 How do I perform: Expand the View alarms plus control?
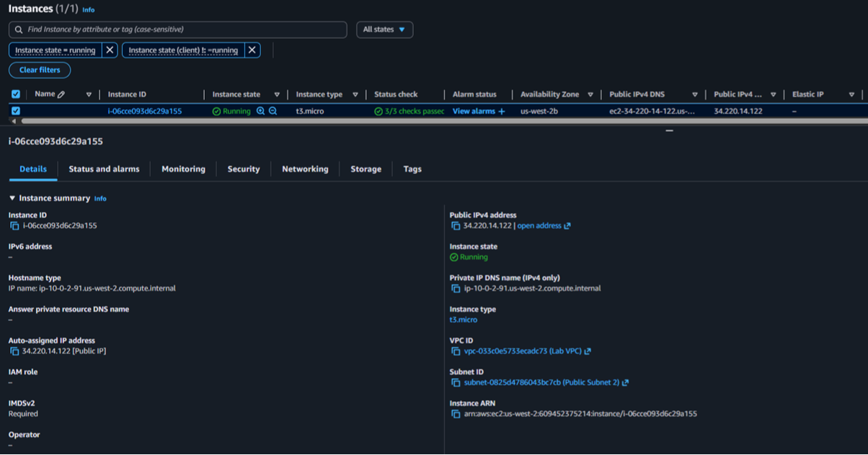point(502,111)
